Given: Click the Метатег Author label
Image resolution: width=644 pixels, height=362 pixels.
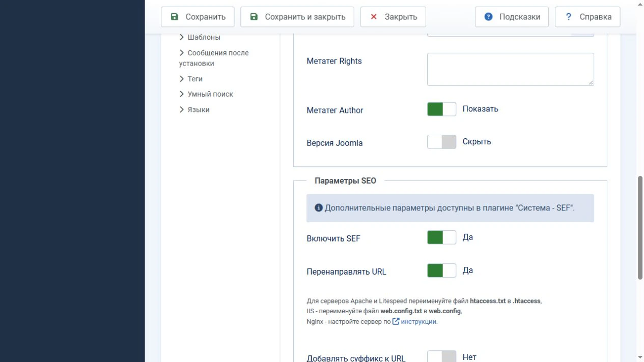Looking at the screenshot, I should pyautogui.click(x=335, y=110).
